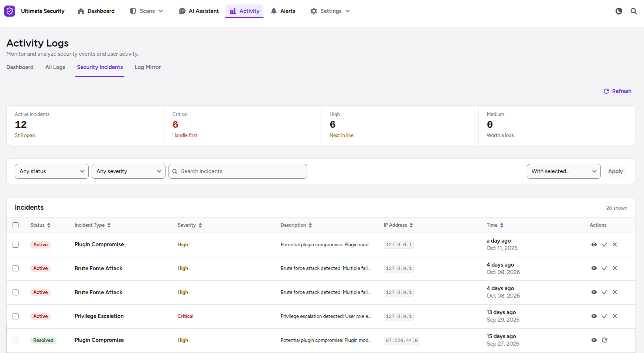644x353 pixels.
Task: Select all incidents with header checkbox
Action: pos(16,225)
